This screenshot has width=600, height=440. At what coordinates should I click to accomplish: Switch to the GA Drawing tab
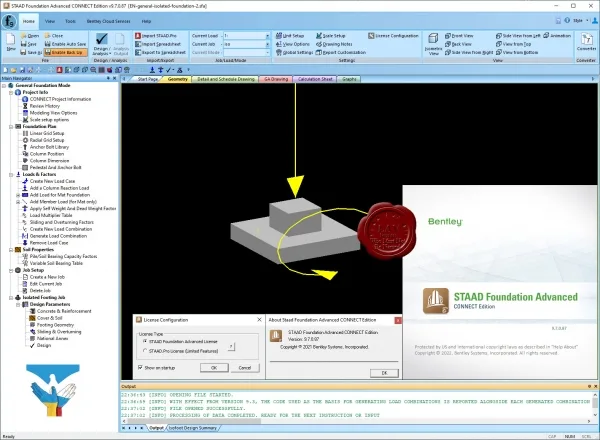coord(276,79)
